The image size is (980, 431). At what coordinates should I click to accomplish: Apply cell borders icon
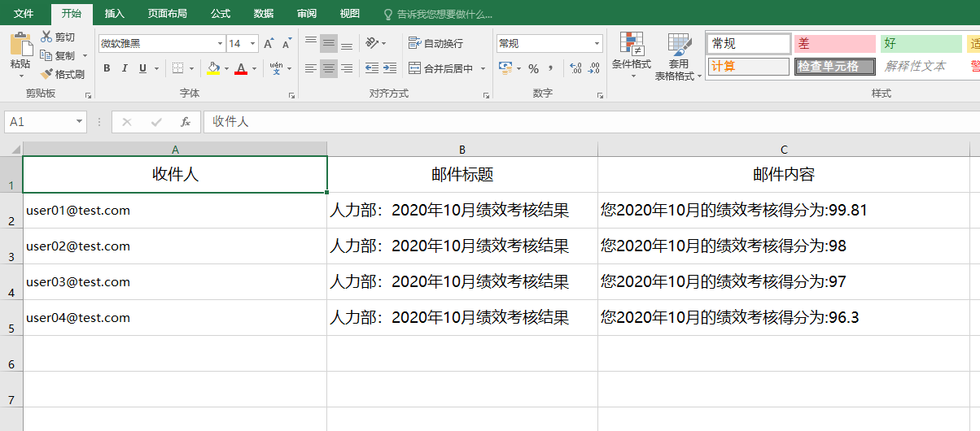click(178, 68)
